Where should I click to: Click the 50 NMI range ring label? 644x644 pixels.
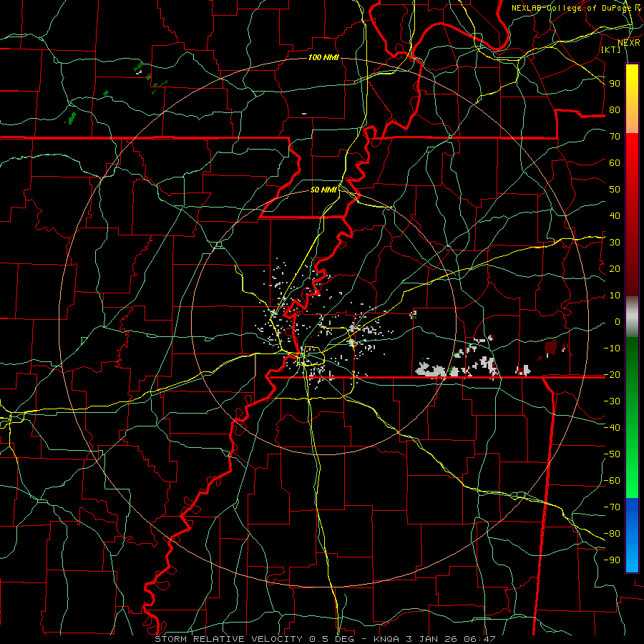pos(323,190)
